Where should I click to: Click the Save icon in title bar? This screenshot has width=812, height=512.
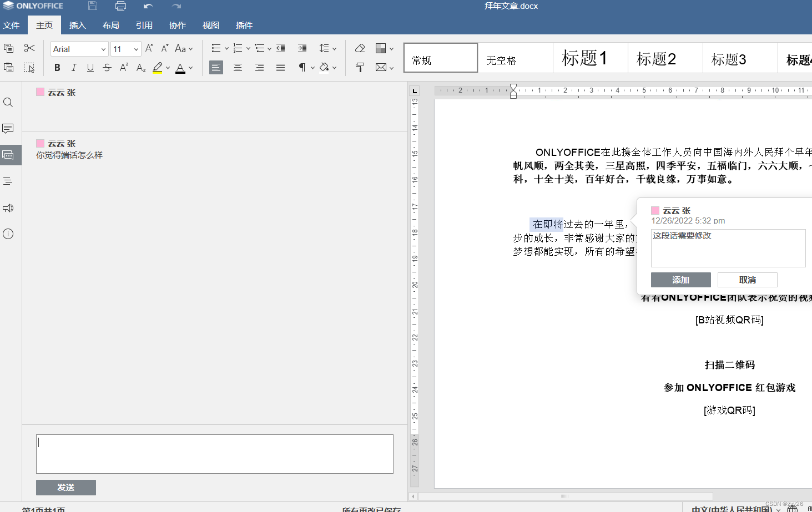click(x=93, y=6)
